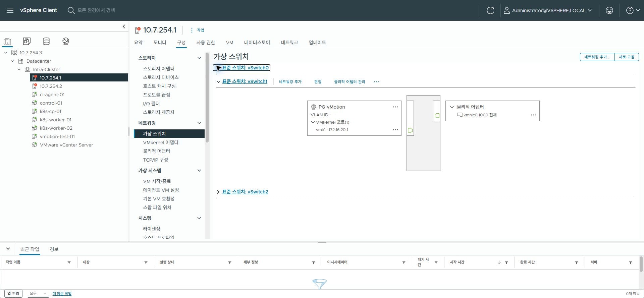Switch to the 모니터 tab
Screen dimensions: 644x298
click(160, 43)
